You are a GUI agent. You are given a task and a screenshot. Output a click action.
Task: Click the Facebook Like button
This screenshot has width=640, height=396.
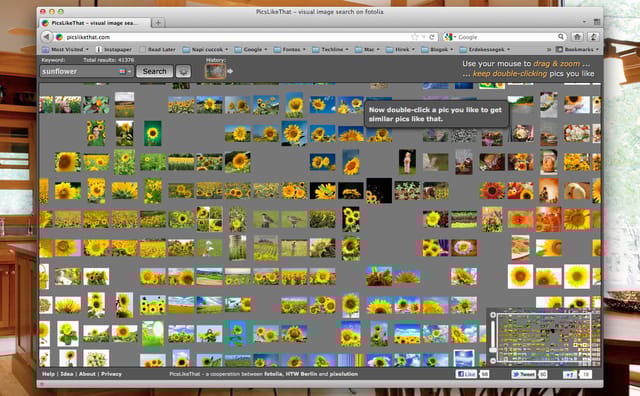pyautogui.click(x=466, y=374)
